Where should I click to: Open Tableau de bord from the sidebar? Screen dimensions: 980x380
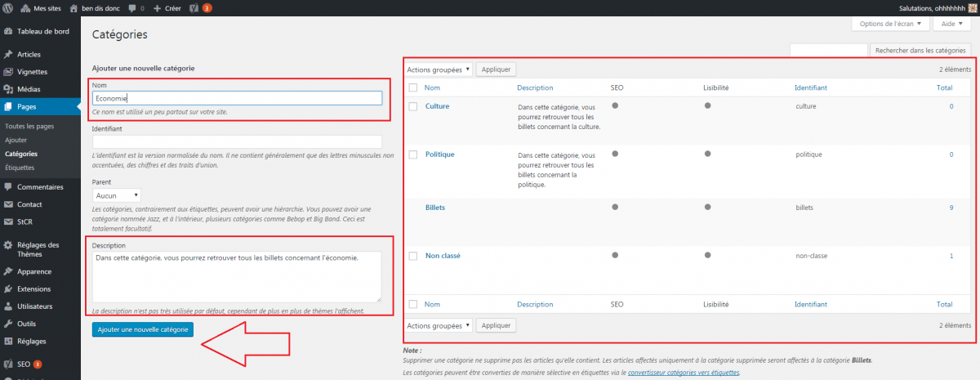pos(42,32)
